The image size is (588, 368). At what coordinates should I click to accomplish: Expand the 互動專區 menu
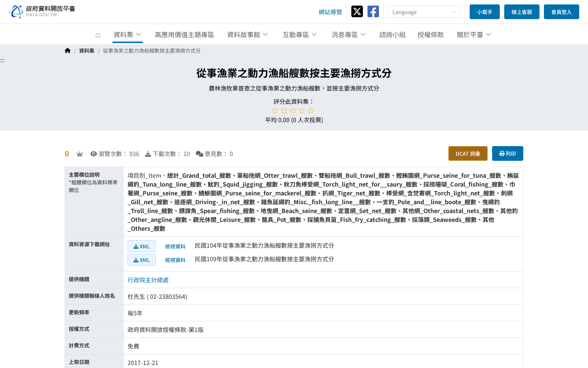click(300, 35)
